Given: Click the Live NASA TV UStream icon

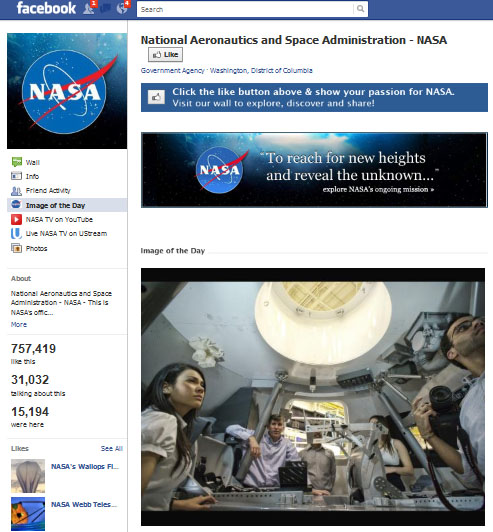Looking at the screenshot, I should pyautogui.click(x=16, y=234).
